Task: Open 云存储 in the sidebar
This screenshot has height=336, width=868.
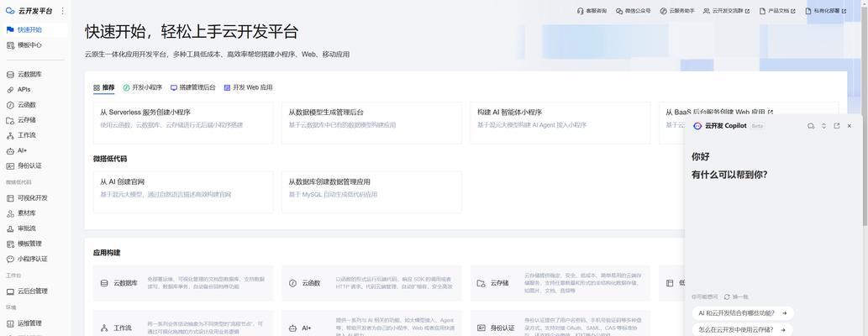Action: pos(34,120)
